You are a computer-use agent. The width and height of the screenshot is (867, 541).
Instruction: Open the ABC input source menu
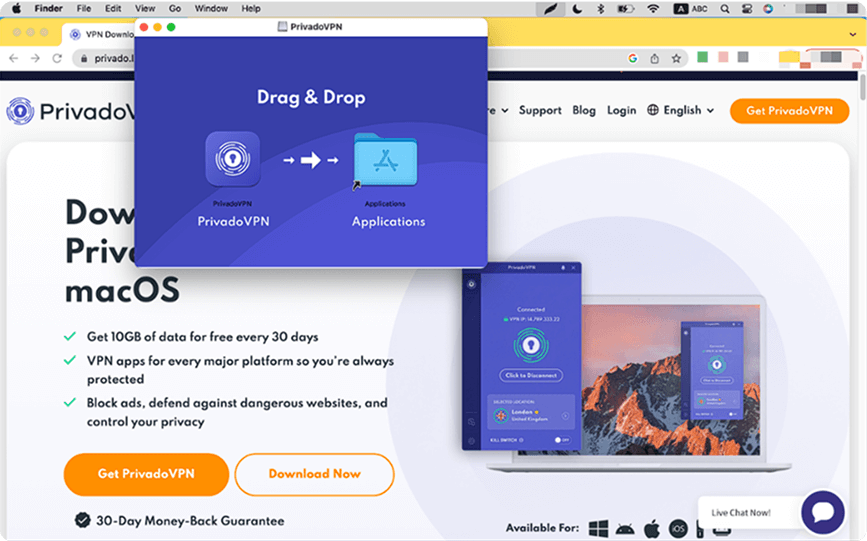pyautogui.click(x=700, y=8)
